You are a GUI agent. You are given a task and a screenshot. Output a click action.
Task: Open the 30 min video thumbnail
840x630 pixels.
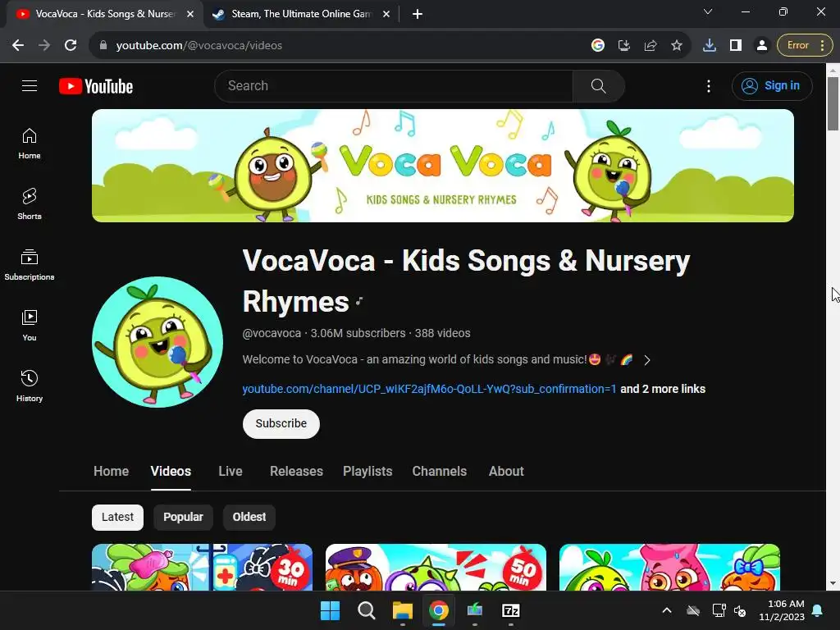pos(202,568)
